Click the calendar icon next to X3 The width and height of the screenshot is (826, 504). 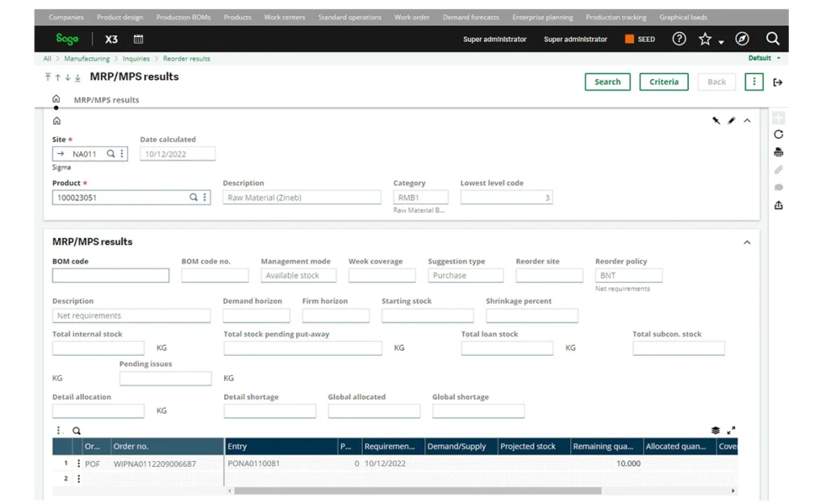[x=138, y=39]
